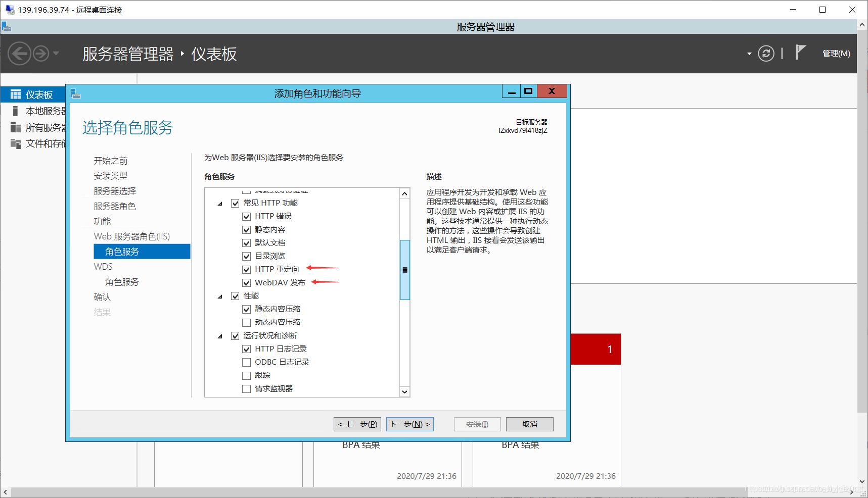Close the 添加角色和功能向导 wizard

coord(552,91)
